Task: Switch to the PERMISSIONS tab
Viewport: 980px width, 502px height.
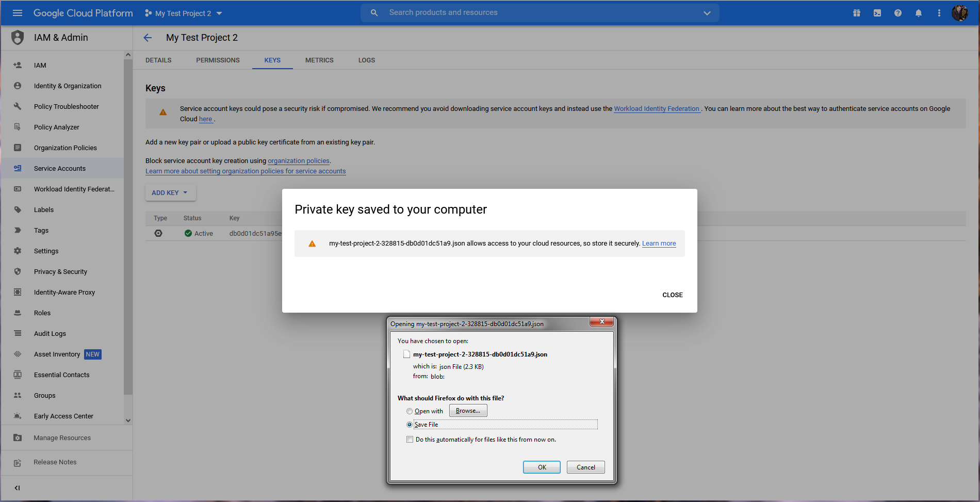Action: point(218,60)
